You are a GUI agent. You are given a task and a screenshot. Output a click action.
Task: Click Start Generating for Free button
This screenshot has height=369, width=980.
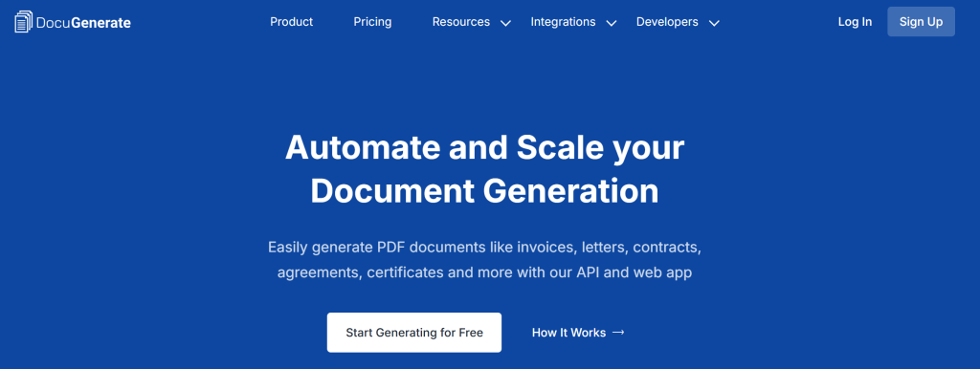414,333
